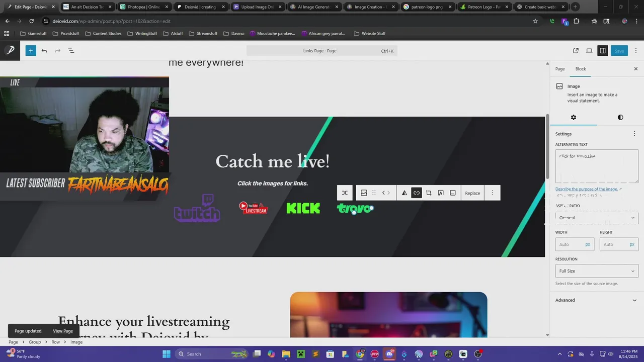Image resolution: width=644 pixels, height=362 pixels.
Task: Grab the block drag handle
Action: click(x=374, y=193)
